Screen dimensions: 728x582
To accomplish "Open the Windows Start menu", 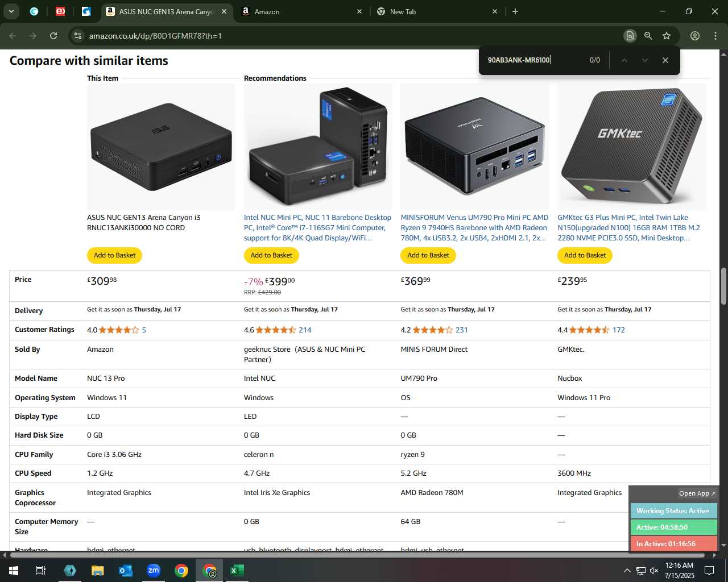I will pyautogui.click(x=13, y=571).
